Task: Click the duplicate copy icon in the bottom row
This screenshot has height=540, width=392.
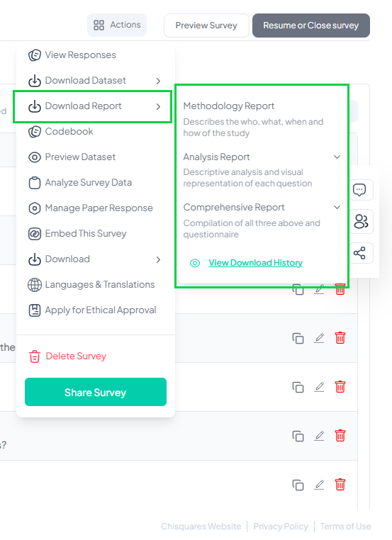Action: coord(298,485)
